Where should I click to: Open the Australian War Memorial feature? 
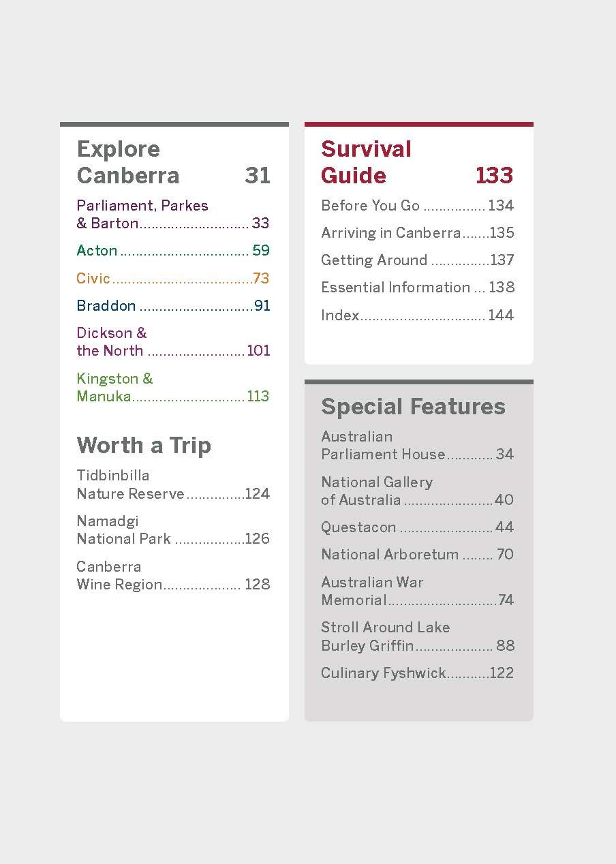[x=417, y=591]
